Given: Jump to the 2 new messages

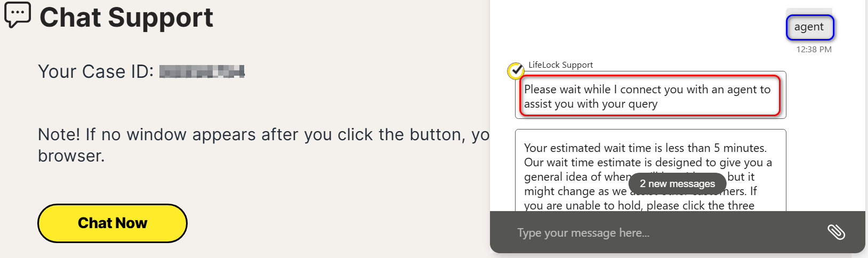Looking at the screenshot, I should pos(677,183).
